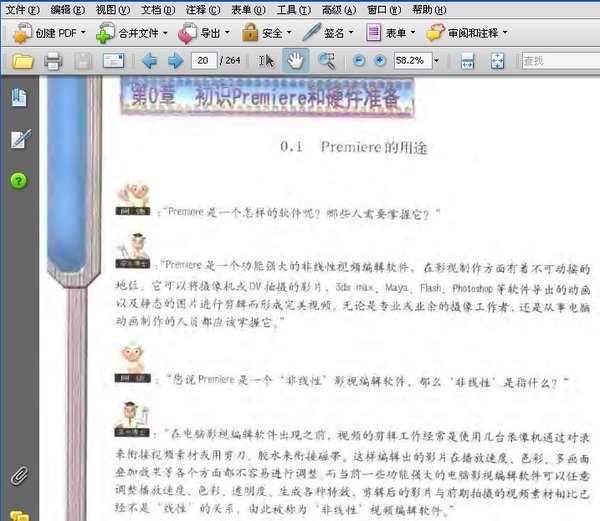The height and width of the screenshot is (521, 600).
Task: Click the 查找 search field
Action: coord(561,61)
